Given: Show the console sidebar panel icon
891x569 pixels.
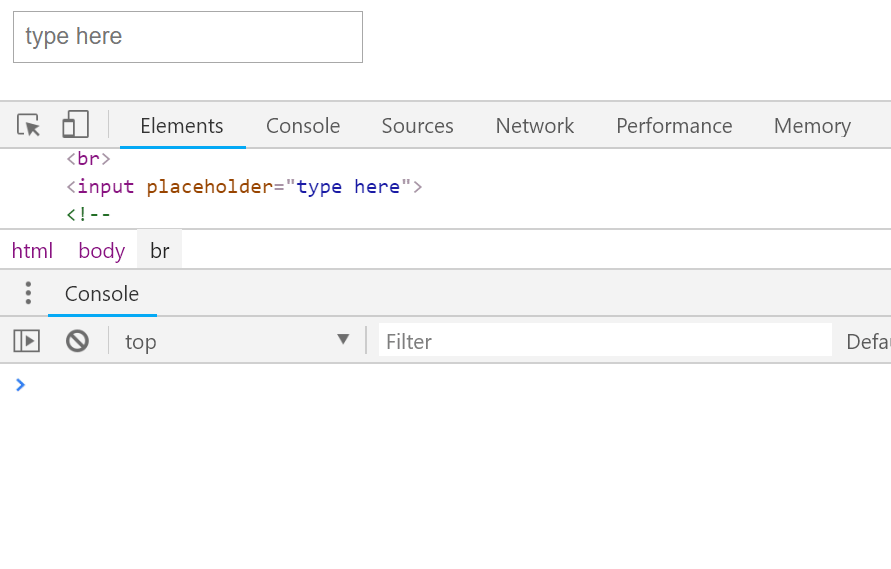Looking at the screenshot, I should click(x=27, y=341).
